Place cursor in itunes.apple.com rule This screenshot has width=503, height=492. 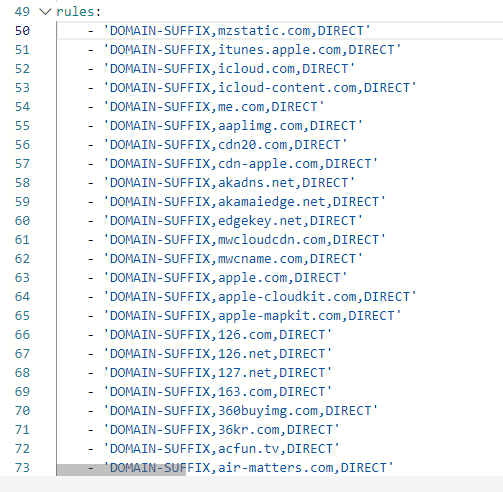click(252, 50)
